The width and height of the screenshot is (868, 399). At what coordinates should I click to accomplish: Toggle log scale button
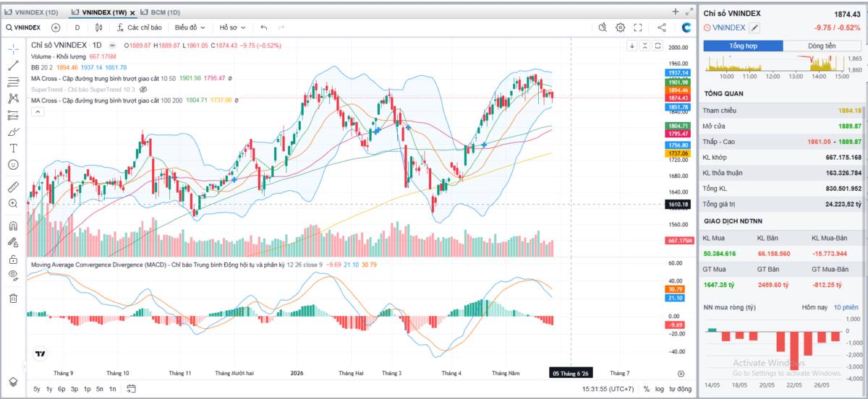coord(659,389)
